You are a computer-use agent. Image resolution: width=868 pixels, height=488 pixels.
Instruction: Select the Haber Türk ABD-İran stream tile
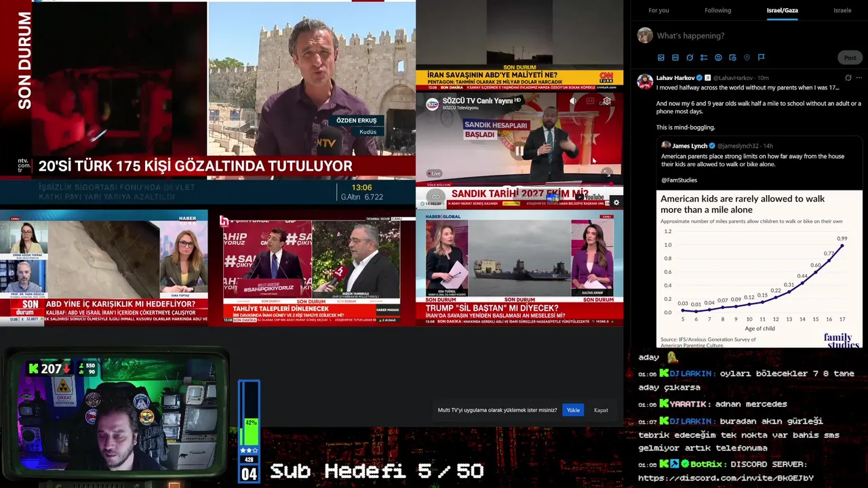click(x=104, y=268)
